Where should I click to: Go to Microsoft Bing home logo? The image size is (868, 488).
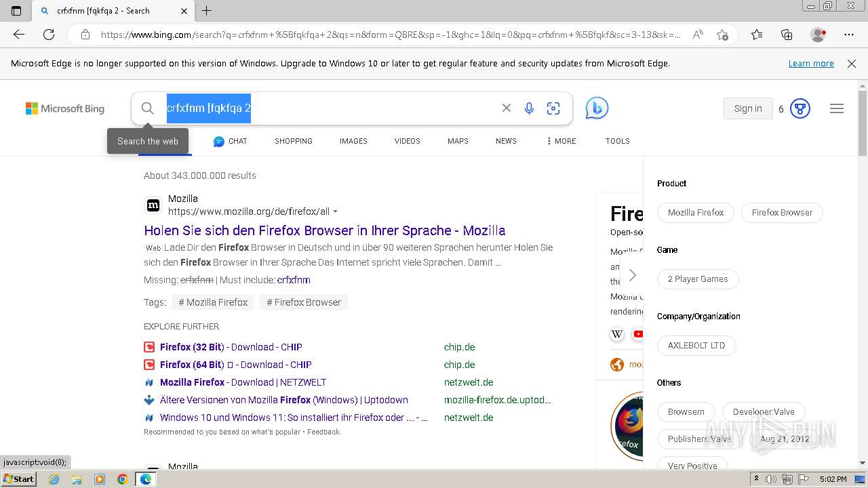(x=65, y=108)
